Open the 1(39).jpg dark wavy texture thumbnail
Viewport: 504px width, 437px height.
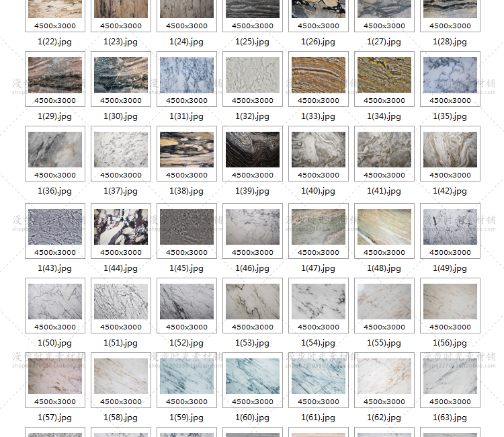[253, 149]
